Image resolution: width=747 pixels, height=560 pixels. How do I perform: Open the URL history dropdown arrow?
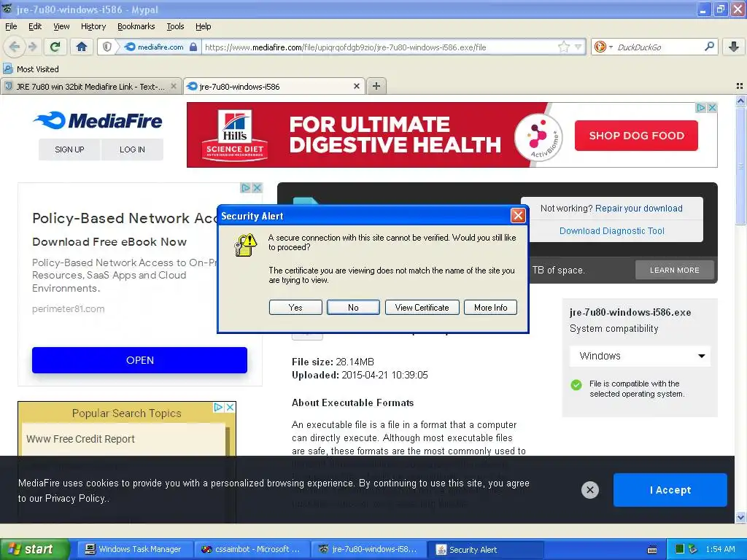tap(578, 47)
